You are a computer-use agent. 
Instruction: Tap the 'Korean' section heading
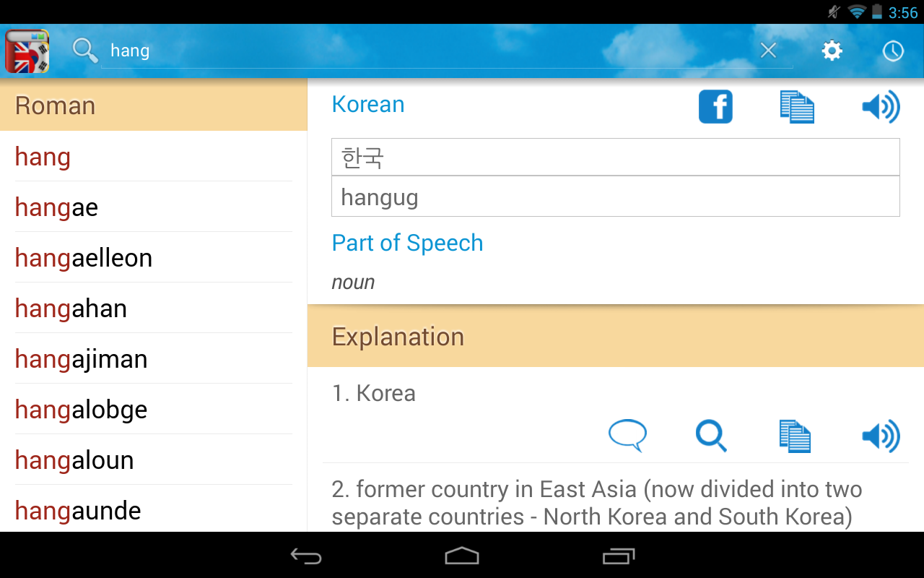[x=368, y=104]
